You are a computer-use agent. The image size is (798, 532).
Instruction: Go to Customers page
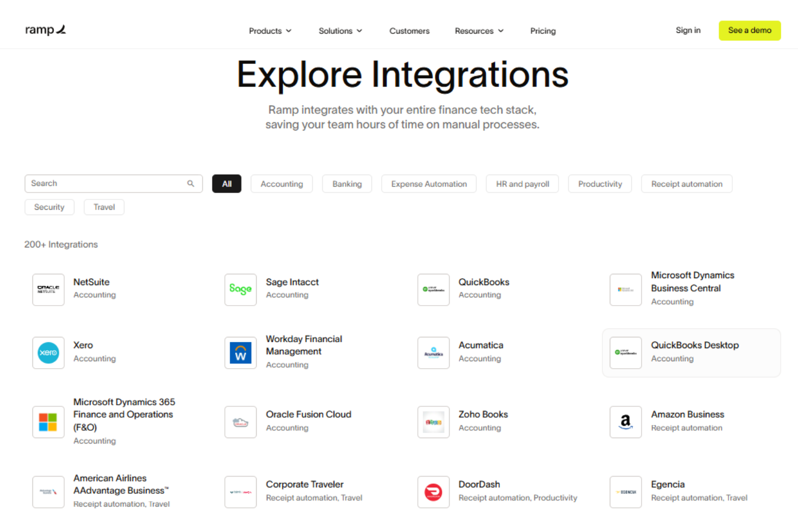tap(409, 31)
